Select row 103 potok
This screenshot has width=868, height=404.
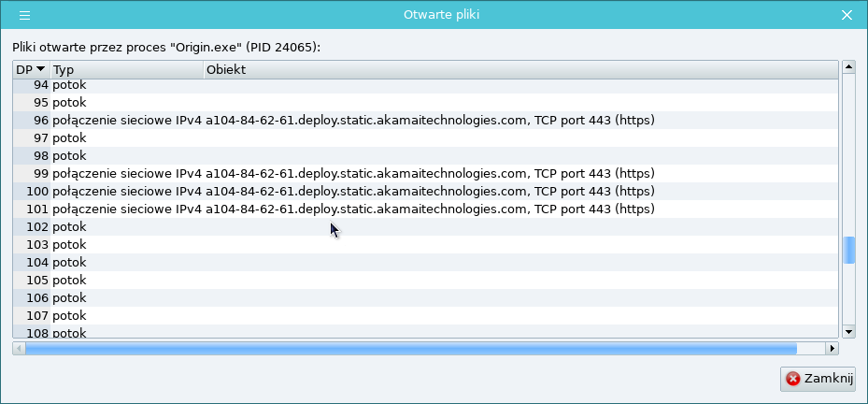[426, 244]
